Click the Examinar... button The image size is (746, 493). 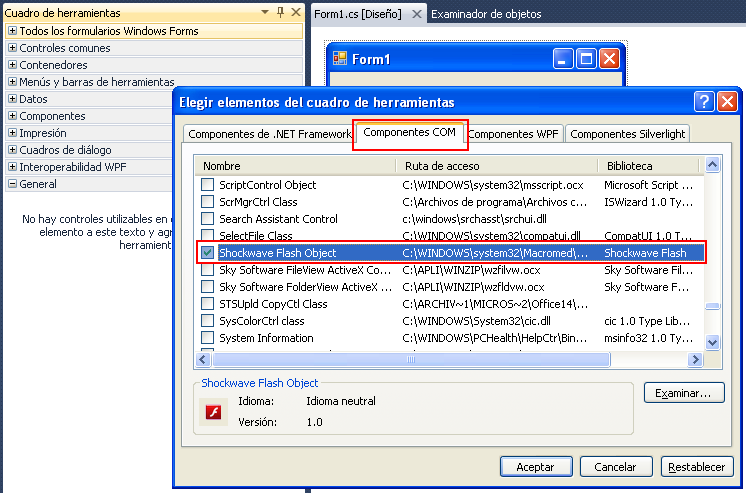[684, 393]
